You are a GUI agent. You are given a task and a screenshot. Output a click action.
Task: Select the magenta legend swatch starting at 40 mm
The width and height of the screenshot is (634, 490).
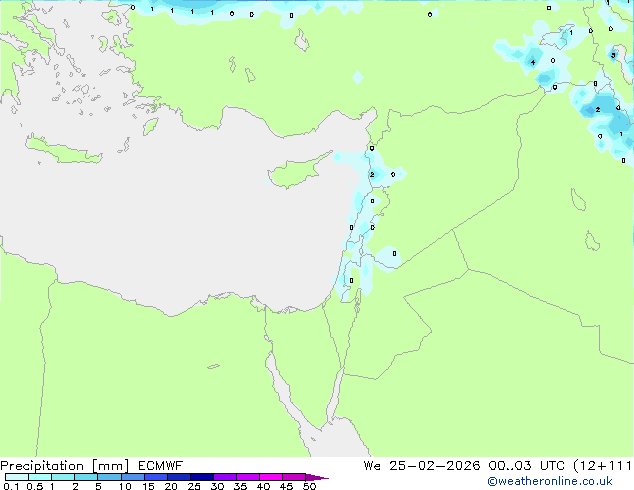271,477
